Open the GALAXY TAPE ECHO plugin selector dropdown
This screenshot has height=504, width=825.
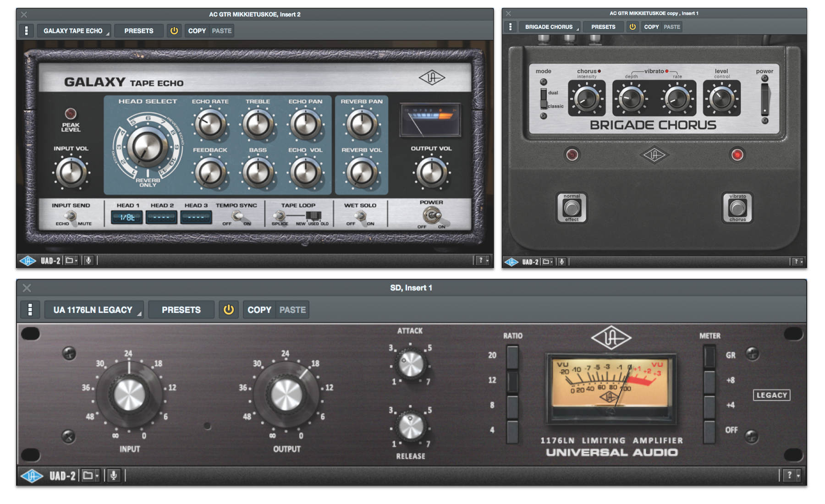[74, 31]
